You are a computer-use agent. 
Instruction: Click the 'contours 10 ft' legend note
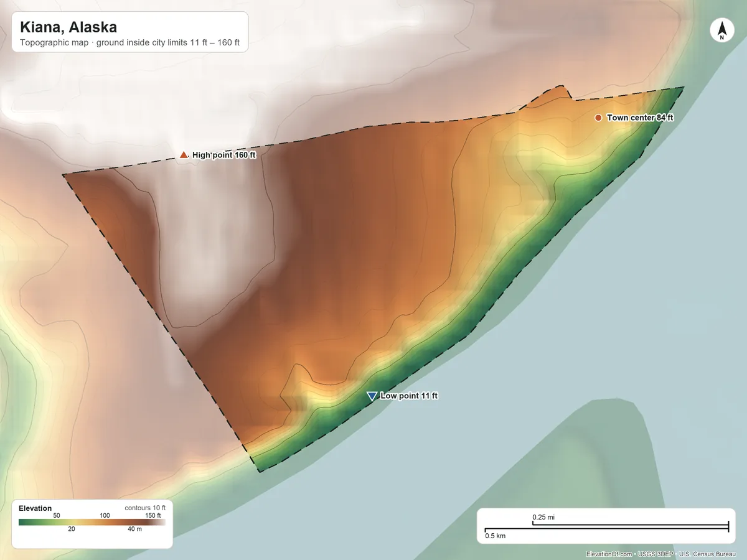coord(145,508)
